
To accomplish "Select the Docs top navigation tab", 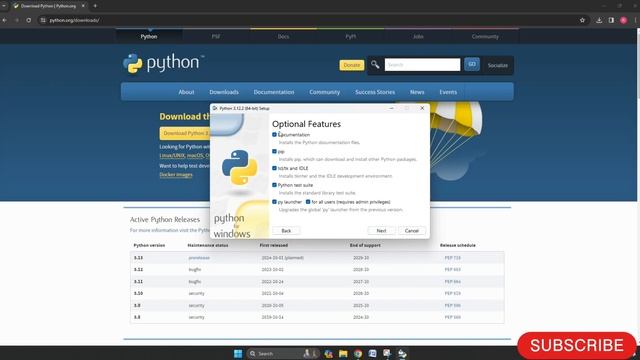I will [x=283, y=36].
